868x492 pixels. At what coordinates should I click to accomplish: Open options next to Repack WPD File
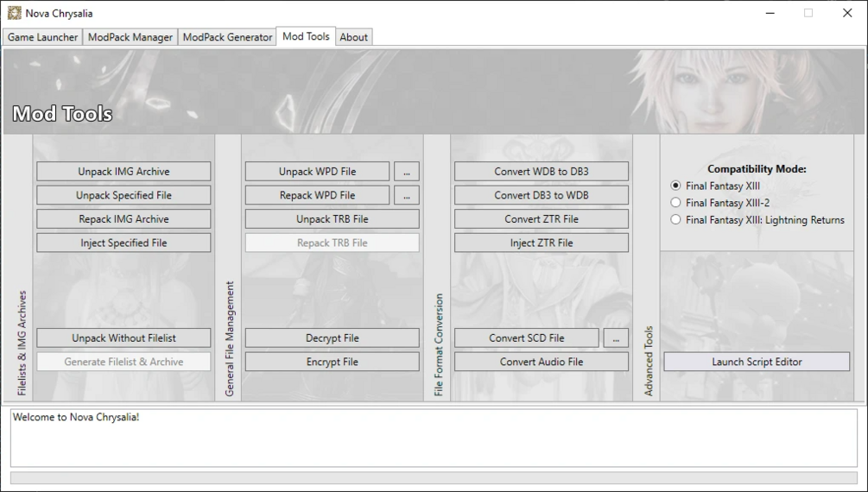pyautogui.click(x=406, y=195)
